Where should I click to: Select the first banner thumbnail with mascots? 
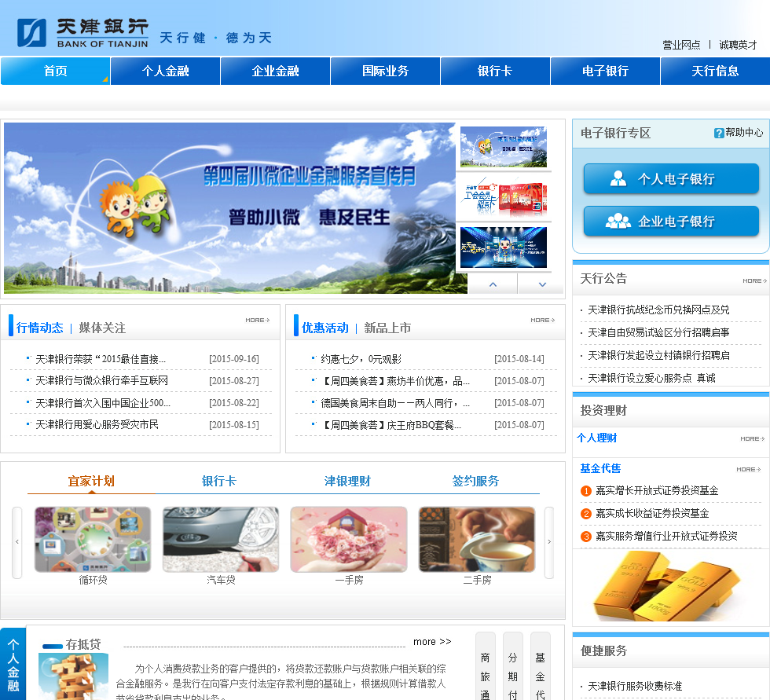tap(504, 147)
